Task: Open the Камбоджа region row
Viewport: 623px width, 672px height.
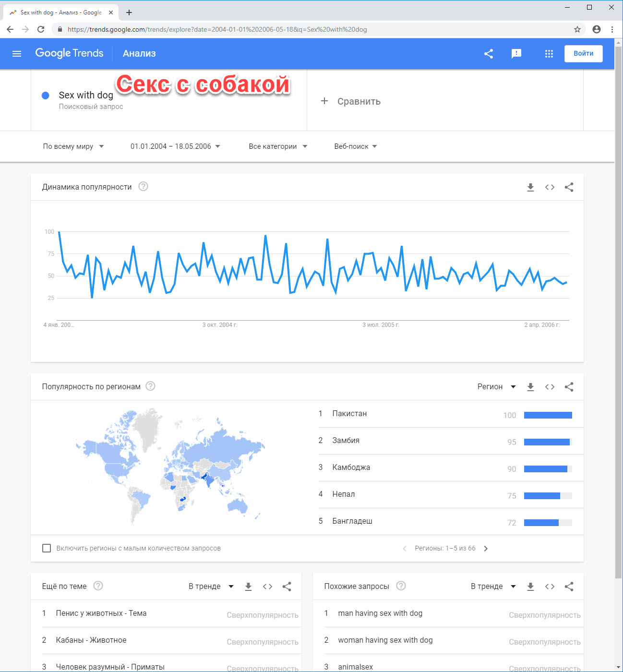Action: [451, 468]
